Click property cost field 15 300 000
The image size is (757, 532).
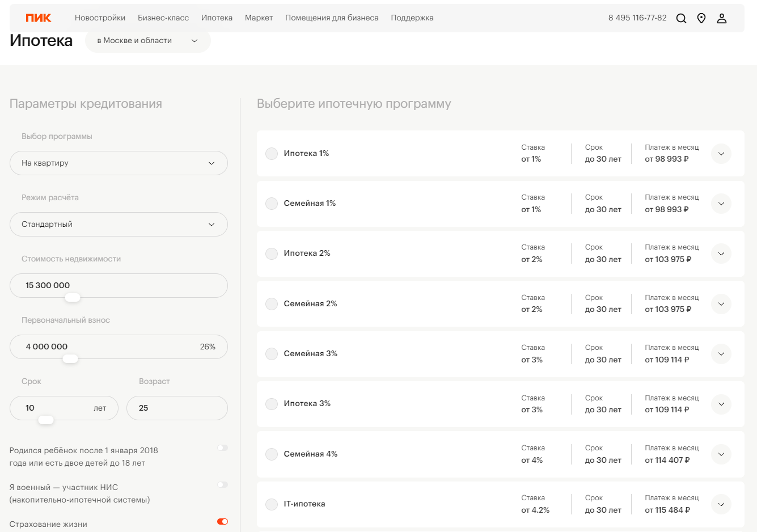pos(119,285)
